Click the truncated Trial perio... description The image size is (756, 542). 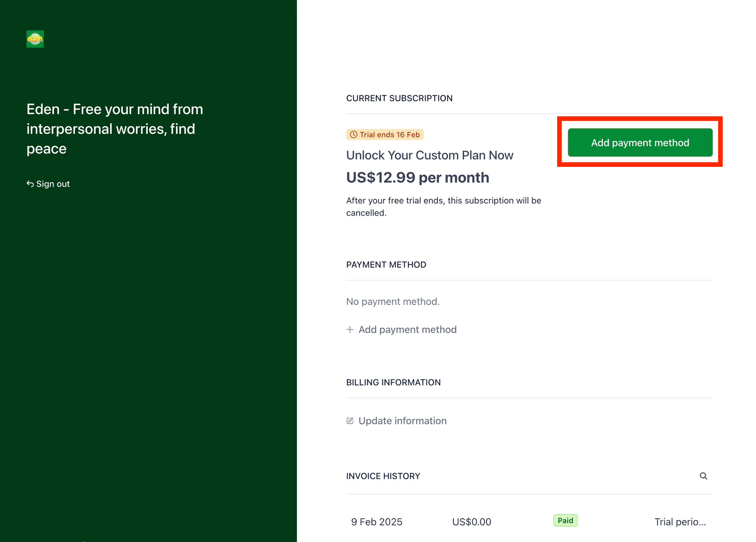(x=680, y=522)
